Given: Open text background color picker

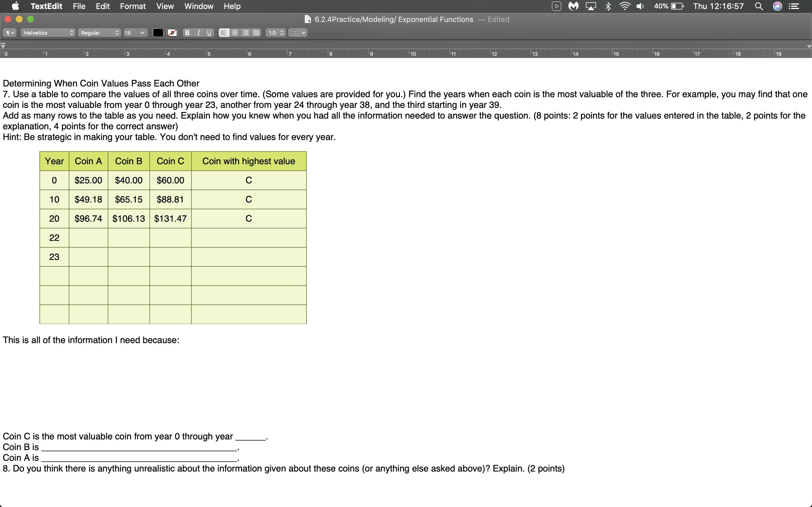Looking at the screenshot, I should pos(172,32).
